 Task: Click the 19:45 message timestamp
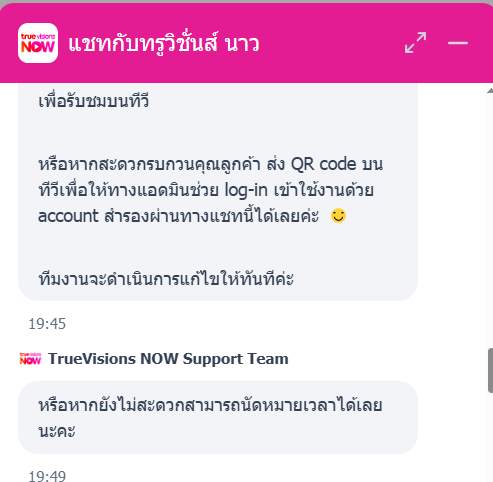pos(47,324)
